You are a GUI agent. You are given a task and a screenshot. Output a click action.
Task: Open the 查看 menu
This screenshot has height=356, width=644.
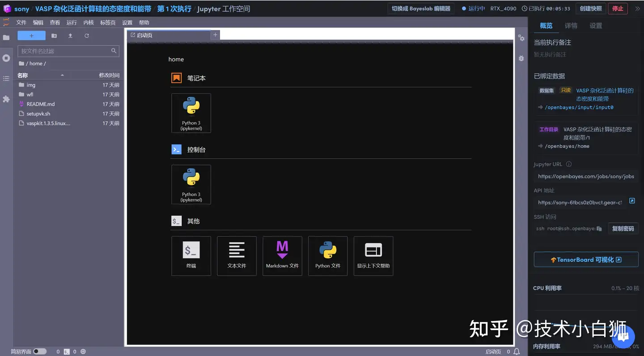pyautogui.click(x=55, y=22)
